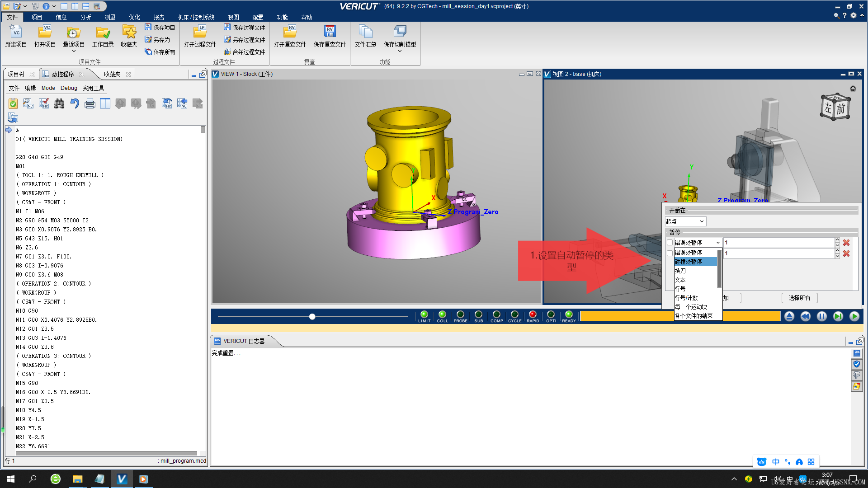Open the 实用工具 menu in NC panel
The image size is (868, 488).
[93, 88]
